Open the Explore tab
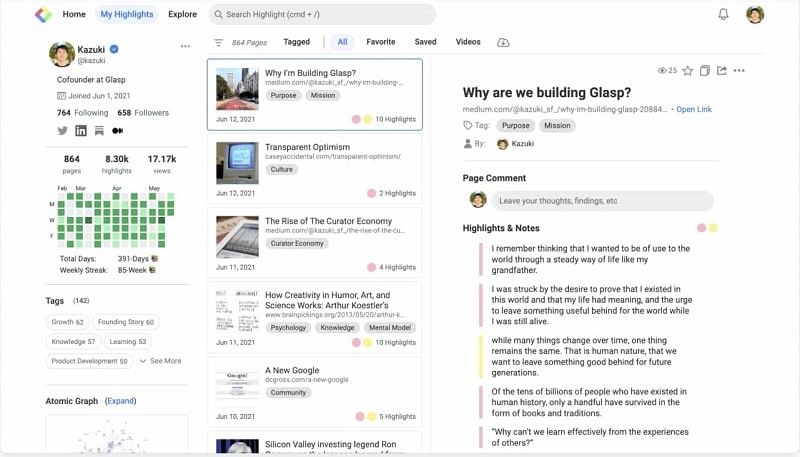 point(182,14)
